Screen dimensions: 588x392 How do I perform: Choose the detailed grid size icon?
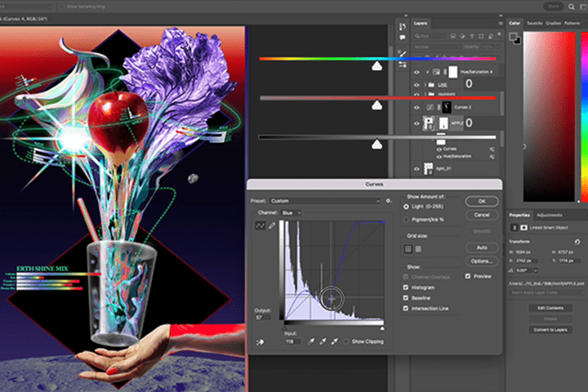pyautogui.click(x=418, y=249)
